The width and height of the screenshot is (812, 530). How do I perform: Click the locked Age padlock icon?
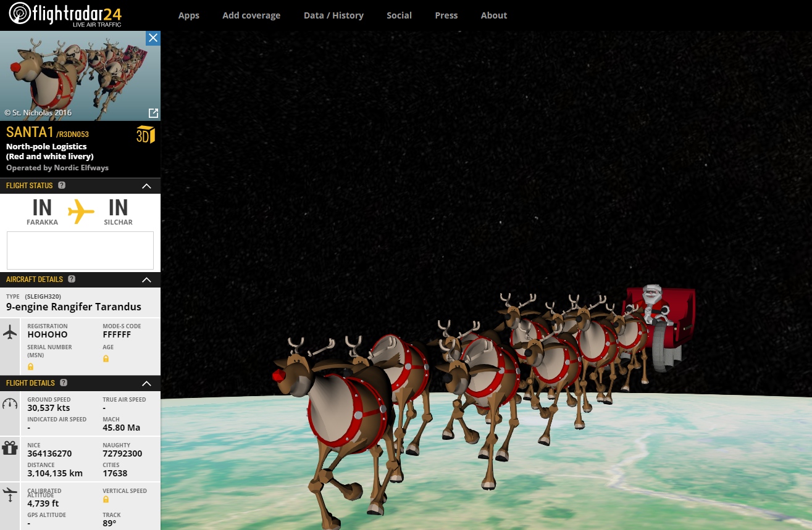tap(106, 358)
